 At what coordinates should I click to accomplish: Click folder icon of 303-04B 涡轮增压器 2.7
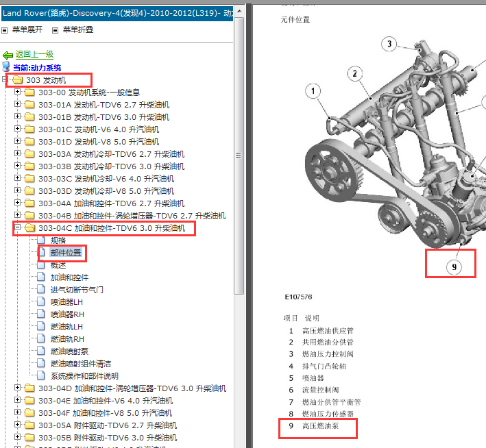pyautogui.click(x=29, y=215)
